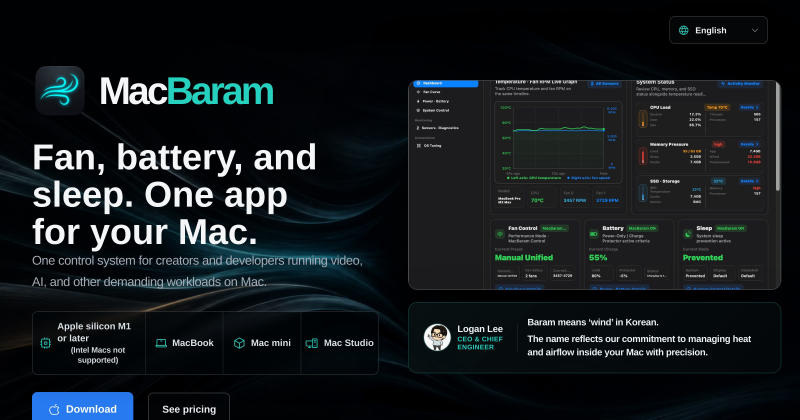
Task: Click the globe icon beside English
Action: [x=684, y=30]
